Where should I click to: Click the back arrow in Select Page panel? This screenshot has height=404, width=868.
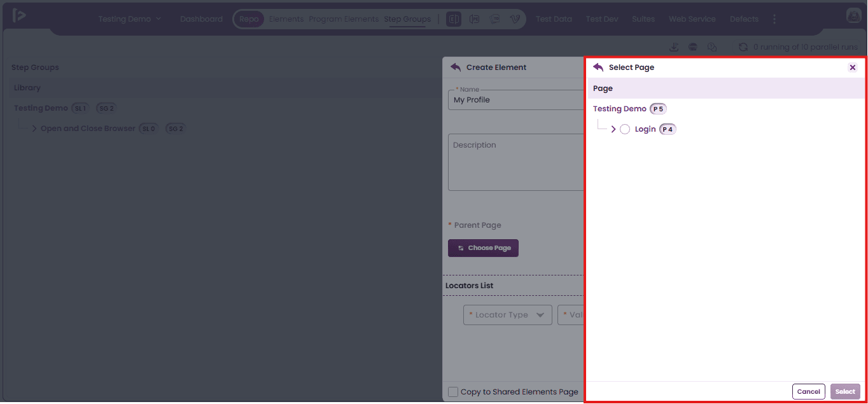tap(598, 67)
